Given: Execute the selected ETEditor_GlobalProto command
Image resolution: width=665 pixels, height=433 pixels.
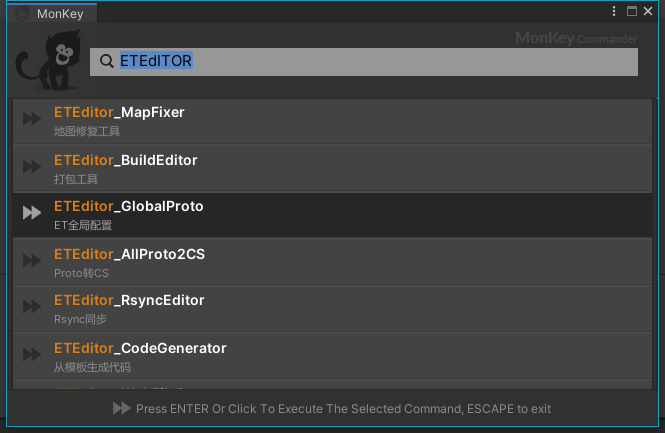Looking at the screenshot, I should (x=332, y=215).
